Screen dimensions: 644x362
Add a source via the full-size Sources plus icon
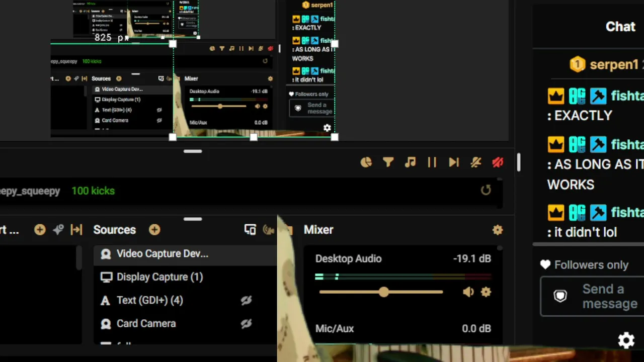click(x=154, y=230)
